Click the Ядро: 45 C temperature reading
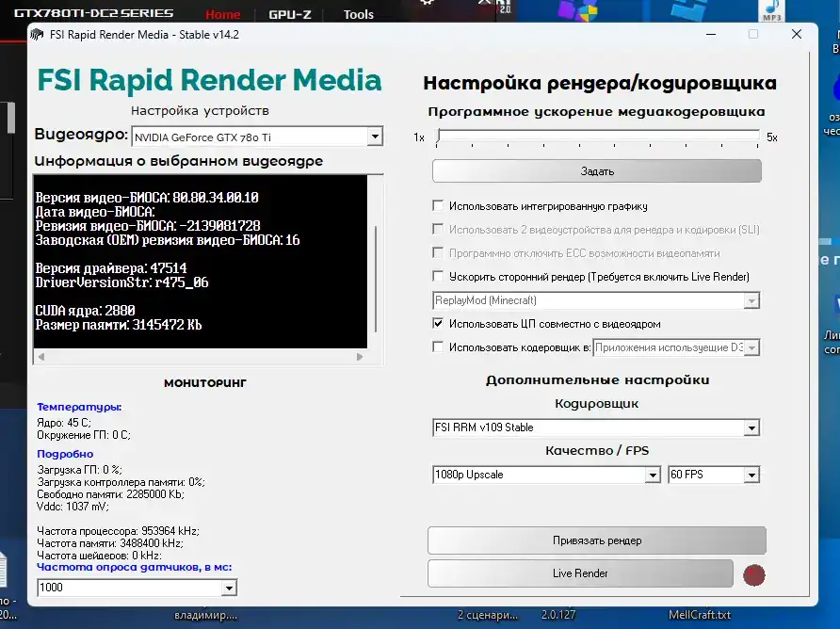The width and height of the screenshot is (840, 629). [64, 423]
